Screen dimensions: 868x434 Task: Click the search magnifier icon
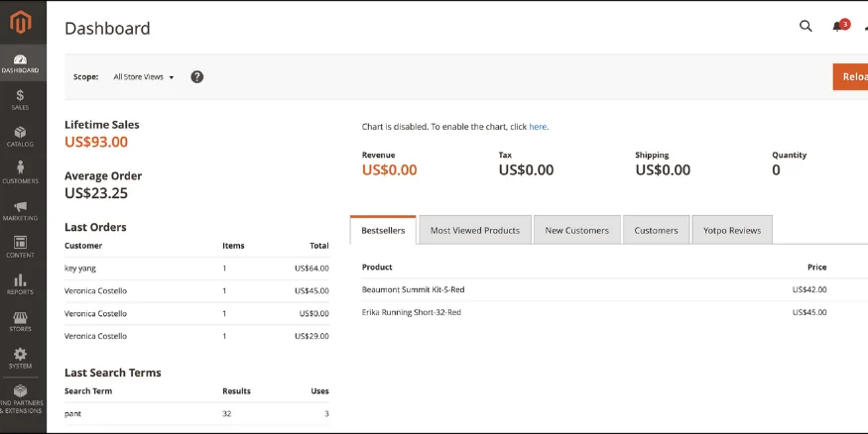pyautogui.click(x=806, y=26)
